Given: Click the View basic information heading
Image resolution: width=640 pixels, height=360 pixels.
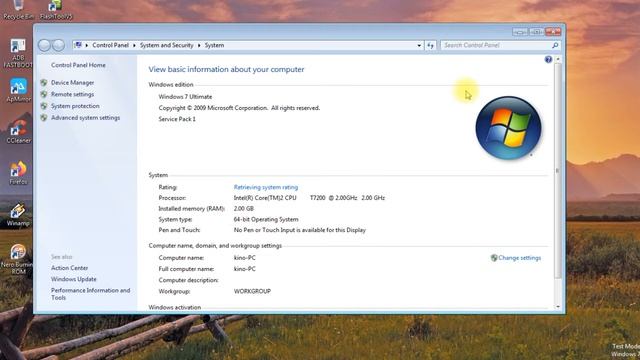Looking at the screenshot, I should (226, 69).
